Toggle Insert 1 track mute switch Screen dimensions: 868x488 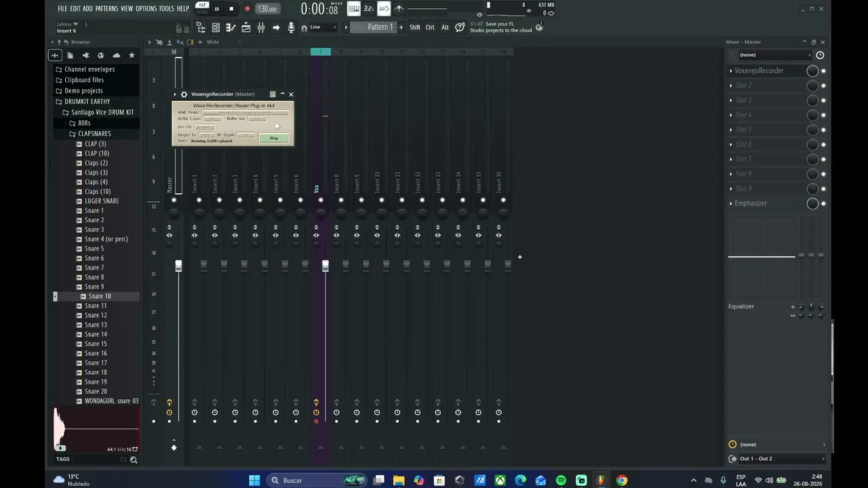click(199, 200)
